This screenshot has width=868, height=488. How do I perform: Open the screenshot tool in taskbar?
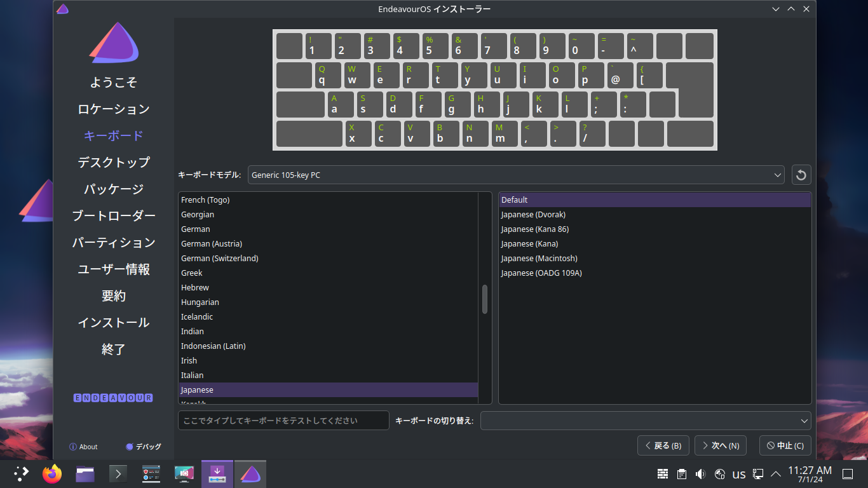pyautogui.click(x=184, y=473)
